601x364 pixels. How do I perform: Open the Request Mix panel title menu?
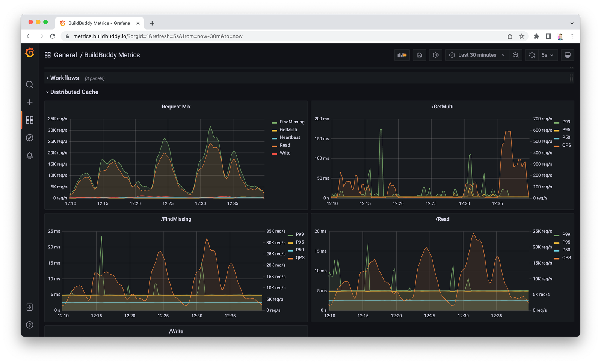tap(176, 107)
